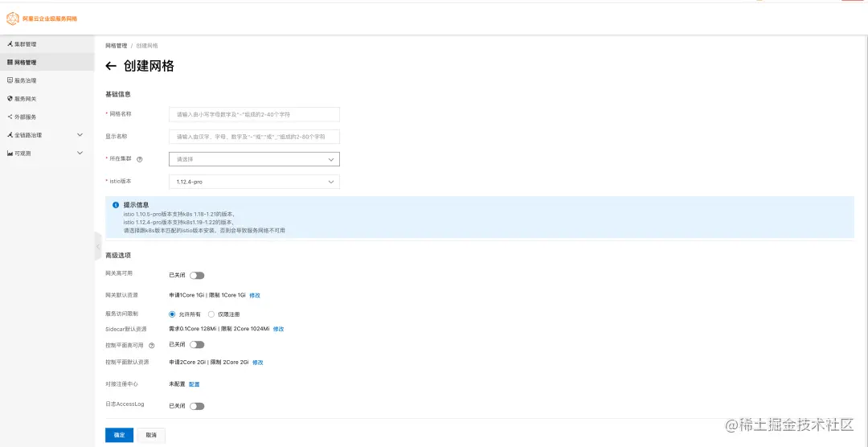Expand the 可观测 chevron
868x447 pixels.
(80, 153)
